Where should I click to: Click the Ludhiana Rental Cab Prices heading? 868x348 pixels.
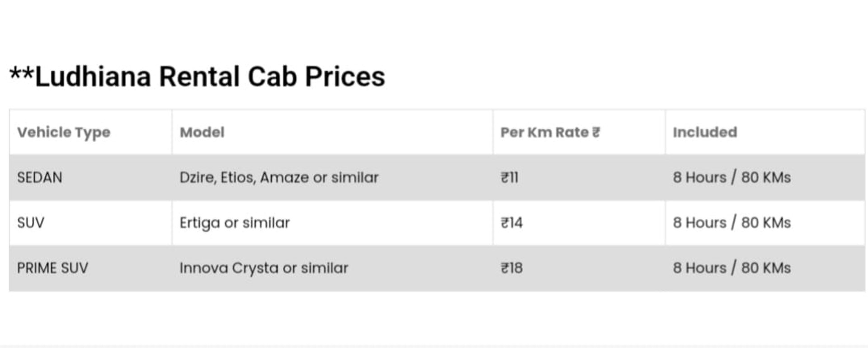197,76
